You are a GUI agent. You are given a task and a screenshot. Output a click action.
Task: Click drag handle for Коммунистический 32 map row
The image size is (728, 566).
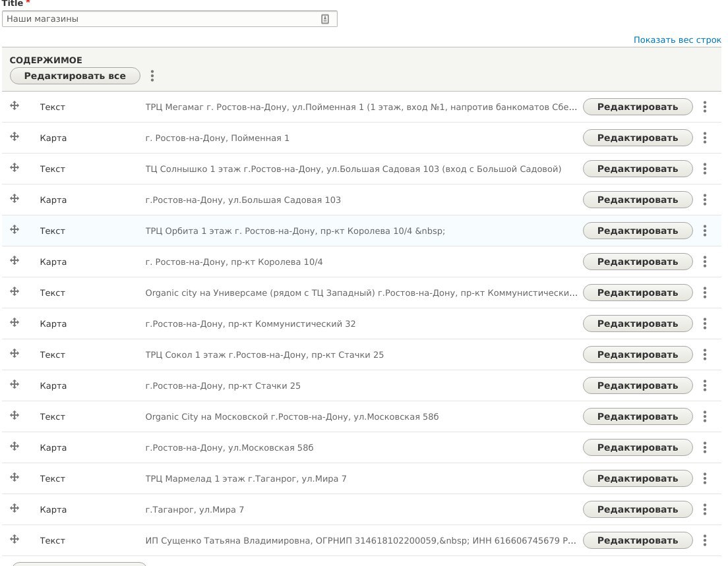point(15,322)
